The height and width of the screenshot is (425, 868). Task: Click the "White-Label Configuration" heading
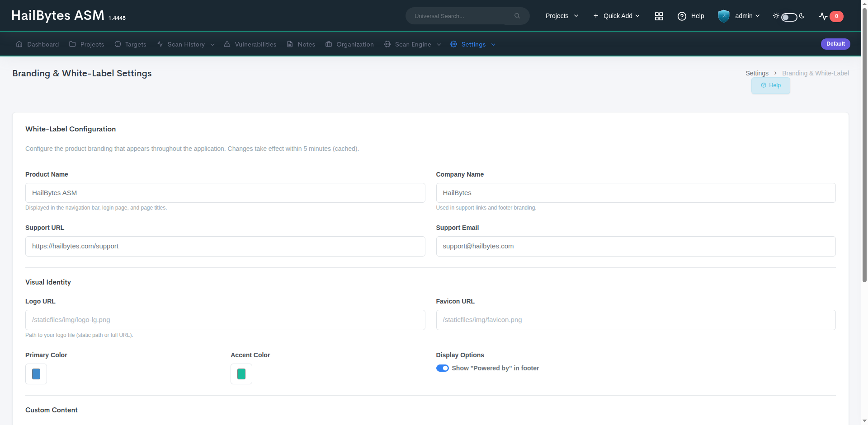point(71,129)
